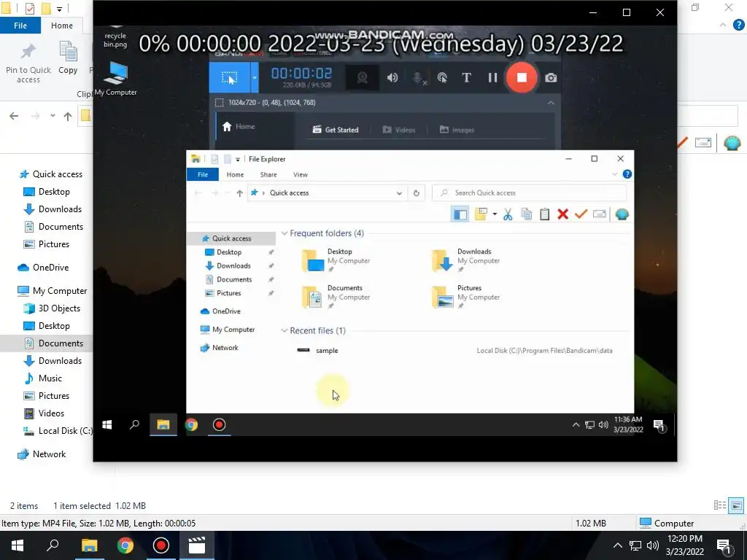Select Local Disk (C:) in navigation pane
Screen dimensions: 747x560
[x=58, y=431]
